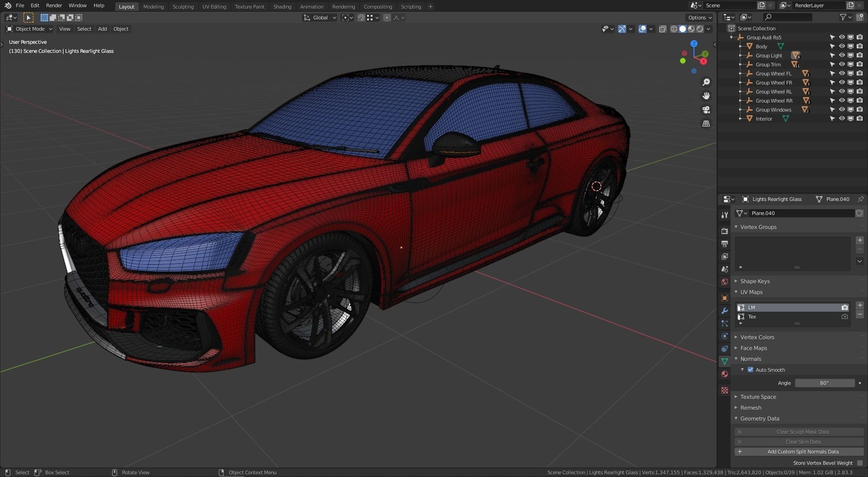The image size is (868, 477).
Task: Hide Body object in viewport using eye icon
Action: (x=842, y=47)
